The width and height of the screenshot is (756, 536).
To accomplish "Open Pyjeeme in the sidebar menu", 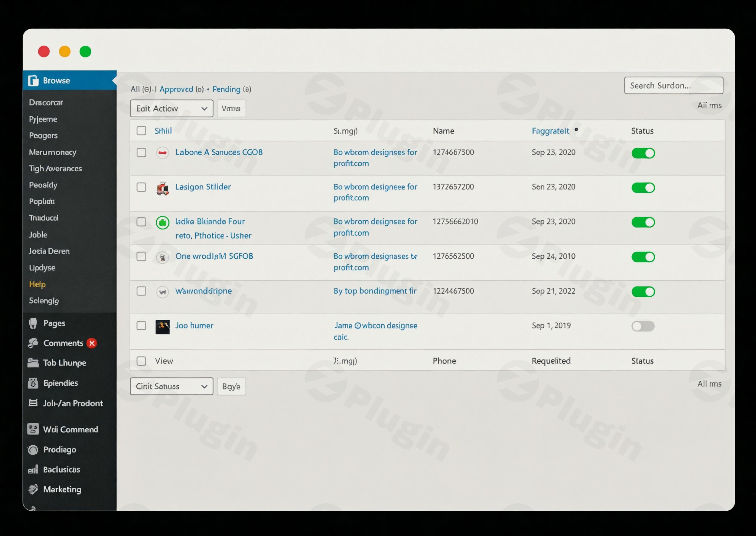I will coord(43,119).
